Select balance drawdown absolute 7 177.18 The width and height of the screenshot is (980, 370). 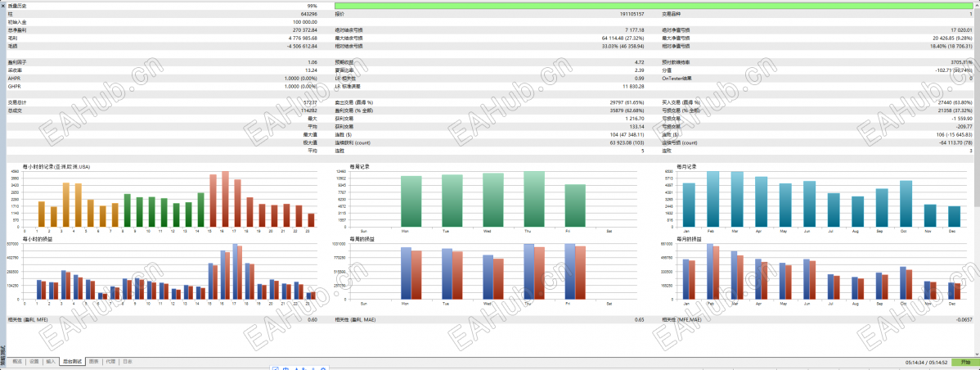[635, 30]
